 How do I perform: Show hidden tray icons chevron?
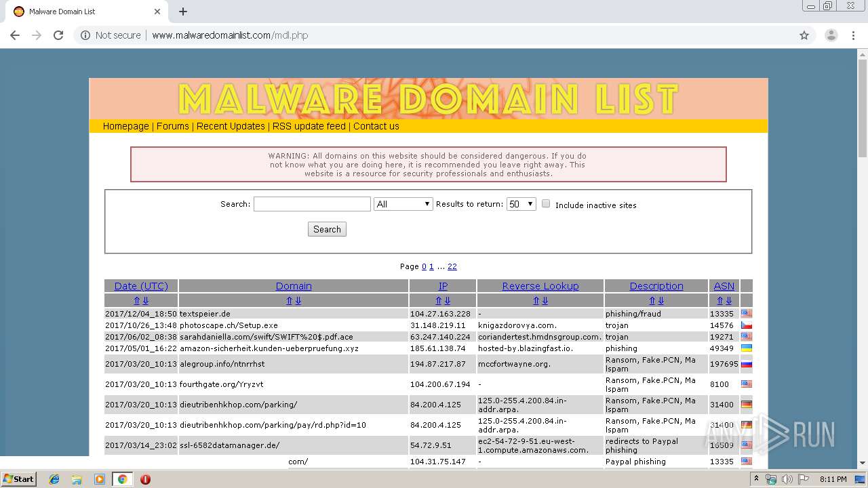[x=756, y=479]
